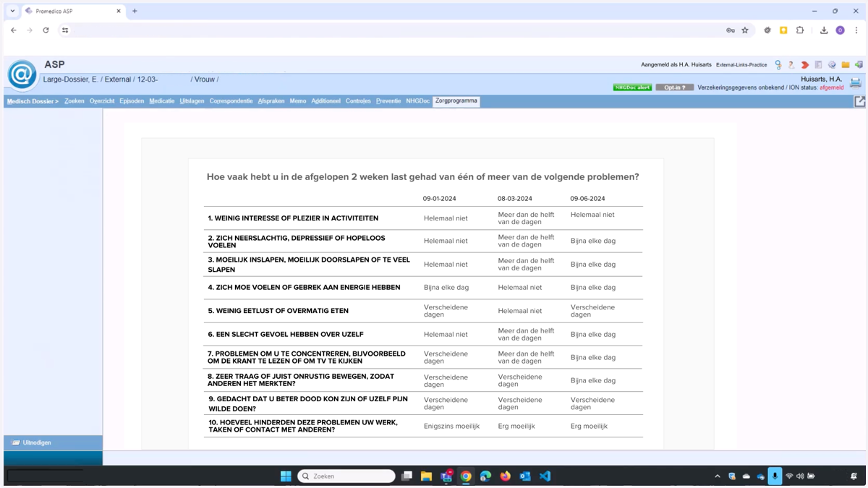The height and width of the screenshot is (488, 868).
Task: Click the settings clock-gear icon in the header
Action: pyautogui.click(x=832, y=65)
